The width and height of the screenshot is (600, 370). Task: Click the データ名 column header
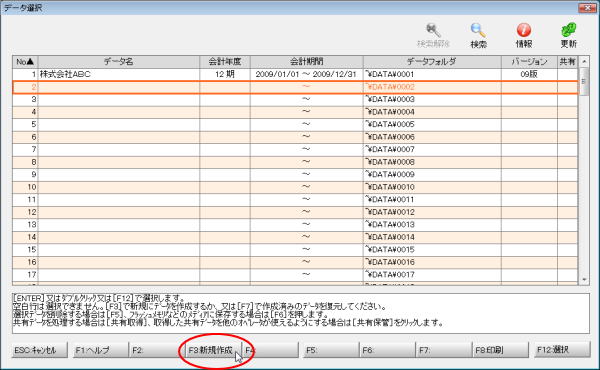coord(119,62)
